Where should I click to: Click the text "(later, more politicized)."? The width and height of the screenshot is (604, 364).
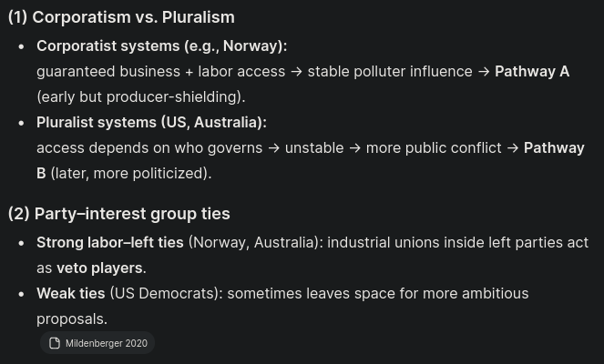pos(131,173)
